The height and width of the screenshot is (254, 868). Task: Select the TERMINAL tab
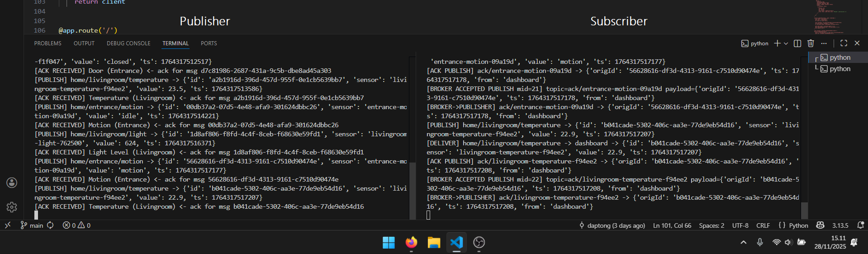click(x=175, y=43)
